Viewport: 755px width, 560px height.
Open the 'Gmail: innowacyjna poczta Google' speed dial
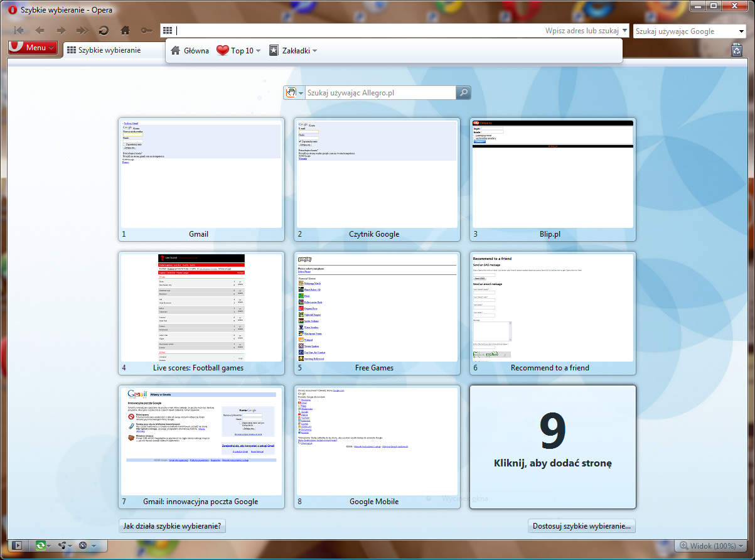pyautogui.click(x=201, y=447)
